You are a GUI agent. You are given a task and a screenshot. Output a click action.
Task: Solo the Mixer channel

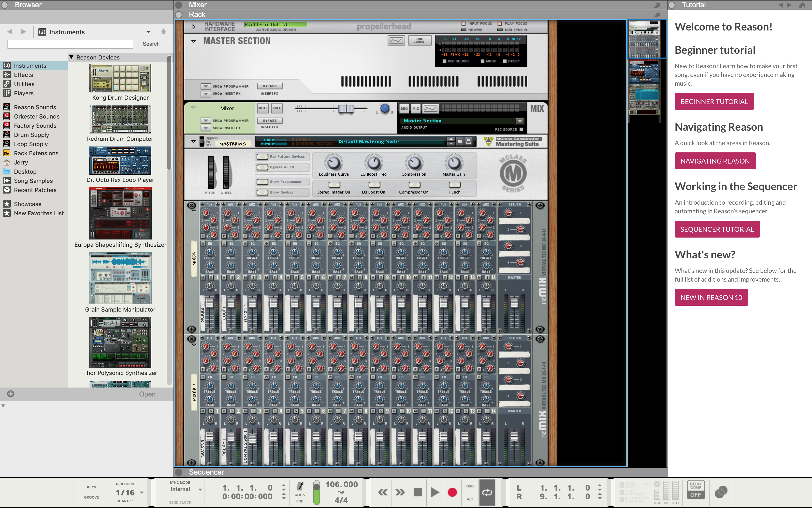click(277, 108)
